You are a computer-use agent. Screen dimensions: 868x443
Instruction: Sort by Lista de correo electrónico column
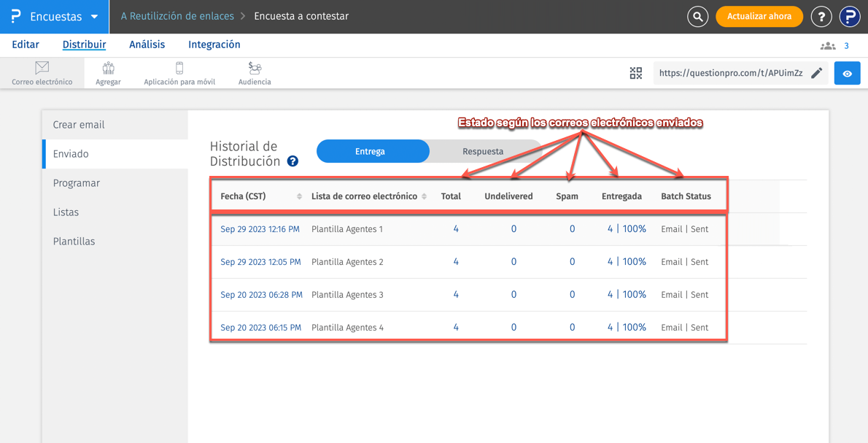(x=425, y=196)
